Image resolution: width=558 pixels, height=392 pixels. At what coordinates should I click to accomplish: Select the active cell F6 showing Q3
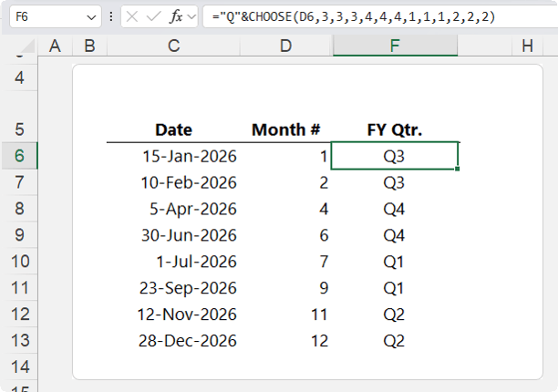click(x=395, y=156)
